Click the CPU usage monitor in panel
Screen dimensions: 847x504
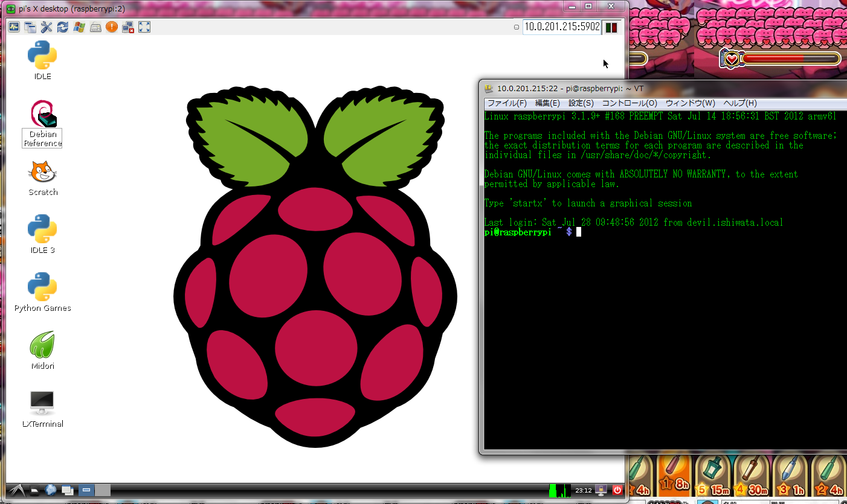pos(559,490)
